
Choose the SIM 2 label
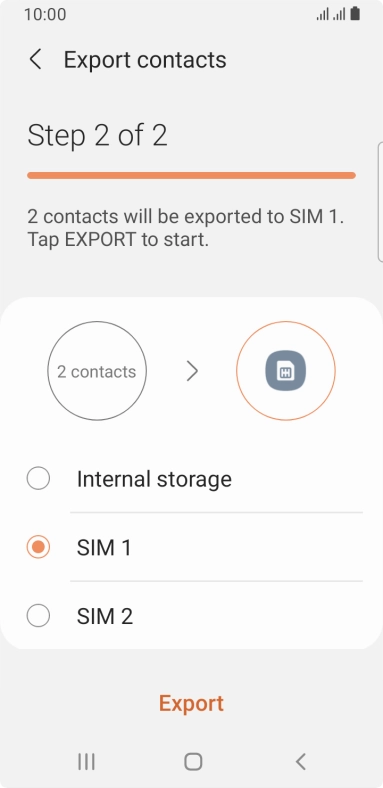(105, 616)
